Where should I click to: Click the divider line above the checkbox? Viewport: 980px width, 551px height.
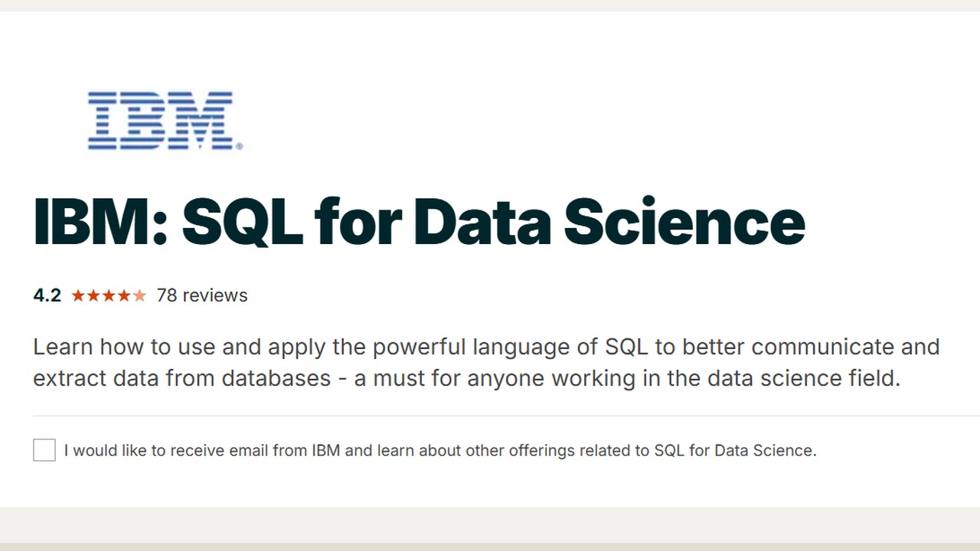click(490, 416)
